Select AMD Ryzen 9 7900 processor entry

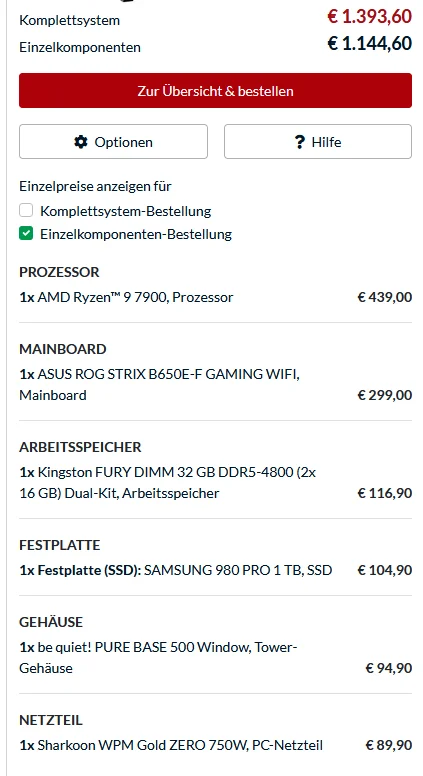click(126, 297)
